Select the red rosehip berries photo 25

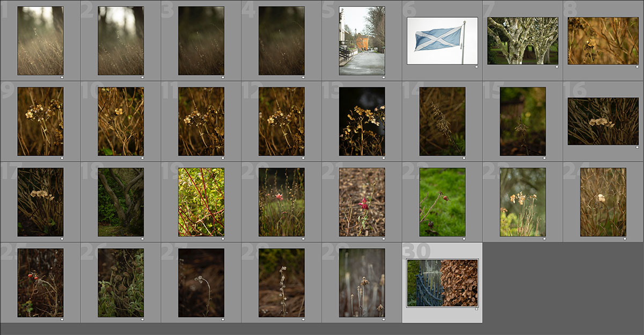point(40,282)
